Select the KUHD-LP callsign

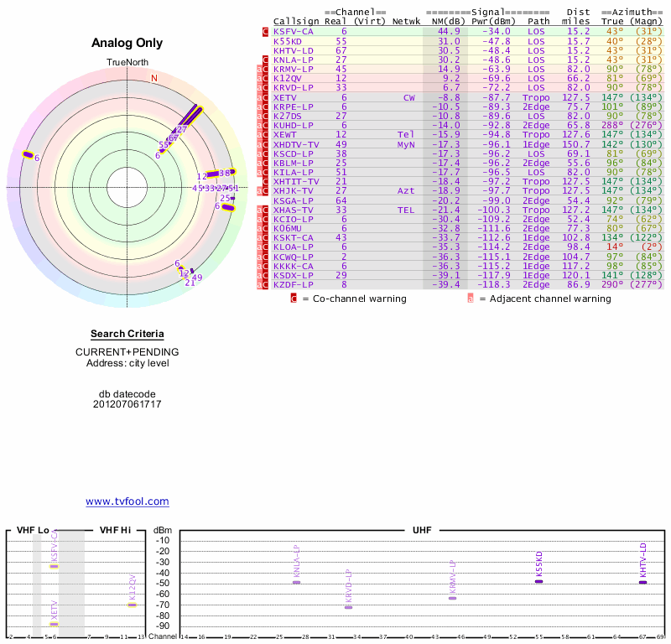pyautogui.click(x=293, y=126)
